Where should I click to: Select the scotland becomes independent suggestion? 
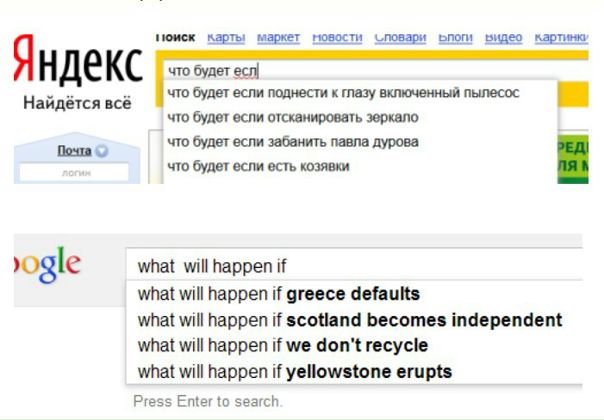(x=350, y=320)
